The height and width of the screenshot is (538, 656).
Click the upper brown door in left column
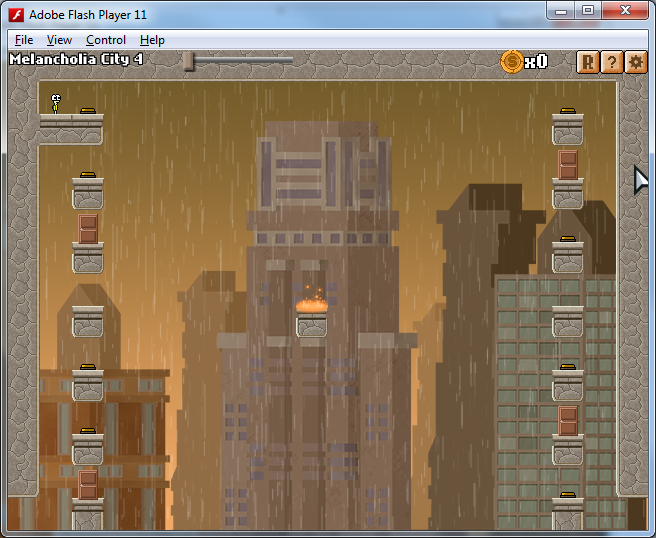tap(88, 229)
